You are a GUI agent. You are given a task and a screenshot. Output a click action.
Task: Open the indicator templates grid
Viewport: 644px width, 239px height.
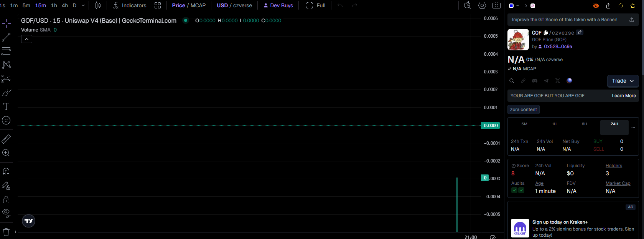[158, 5]
